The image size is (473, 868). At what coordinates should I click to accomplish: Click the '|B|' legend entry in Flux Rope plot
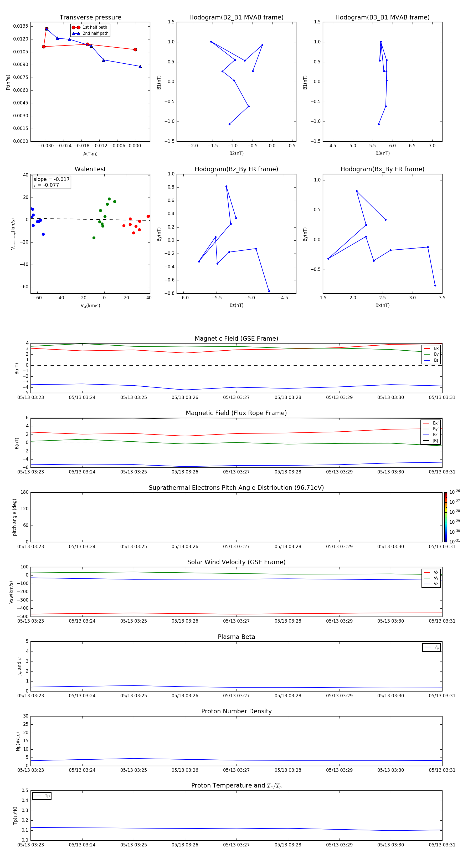(431, 441)
